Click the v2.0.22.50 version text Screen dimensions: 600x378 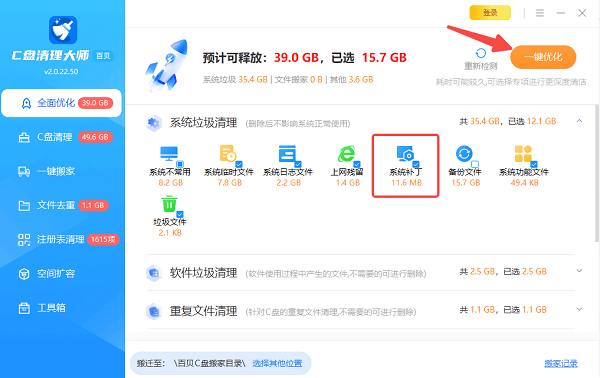[x=61, y=72]
